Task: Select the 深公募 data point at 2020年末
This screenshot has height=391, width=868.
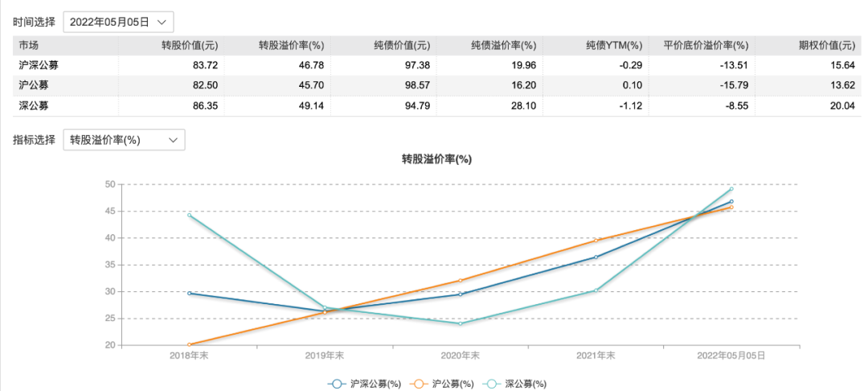Action: pos(461,323)
